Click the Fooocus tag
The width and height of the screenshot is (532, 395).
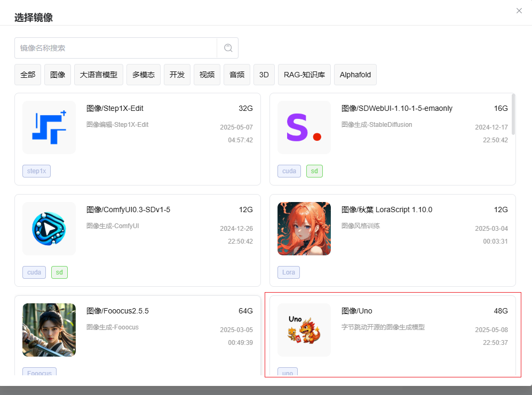coord(39,372)
